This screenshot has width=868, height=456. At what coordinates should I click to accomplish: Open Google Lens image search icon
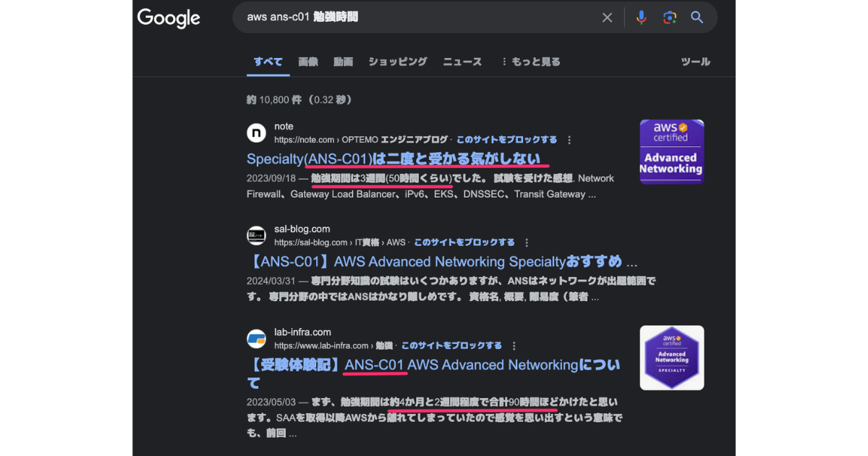click(x=670, y=17)
